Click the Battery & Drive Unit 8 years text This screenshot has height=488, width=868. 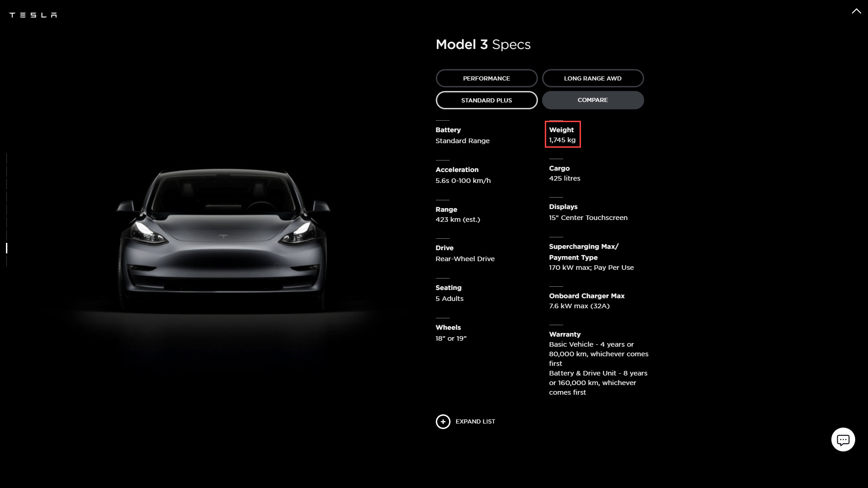pyautogui.click(x=598, y=383)
